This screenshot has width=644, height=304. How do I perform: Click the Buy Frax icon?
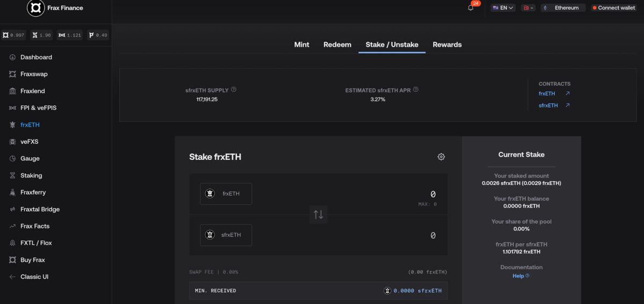12,260
